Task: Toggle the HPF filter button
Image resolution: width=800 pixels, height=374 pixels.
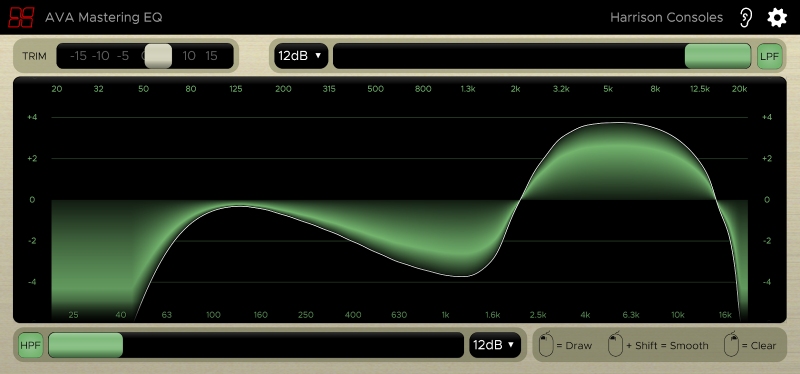Action: tap(31, 345)
